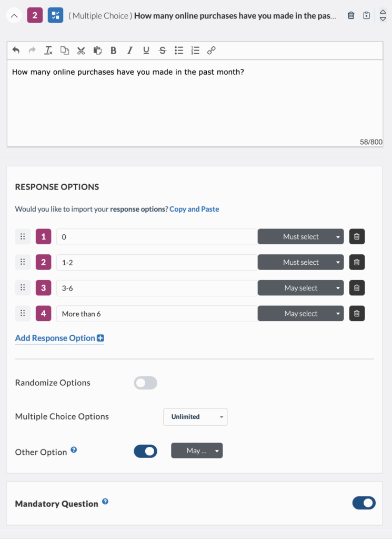Viewport: 392px width, 539px height.
Task: Insert a hyperlink in the question
Action: [212, 51]
